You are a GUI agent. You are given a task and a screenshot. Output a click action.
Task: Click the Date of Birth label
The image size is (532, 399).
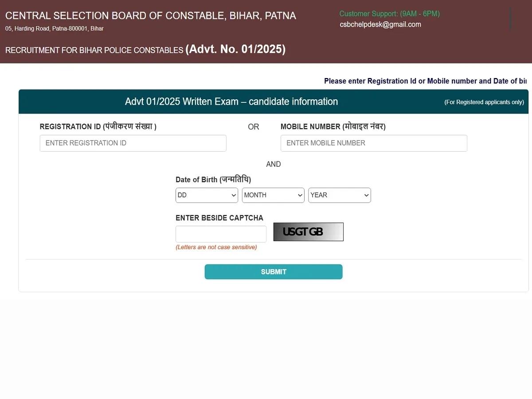coord(213,180)
